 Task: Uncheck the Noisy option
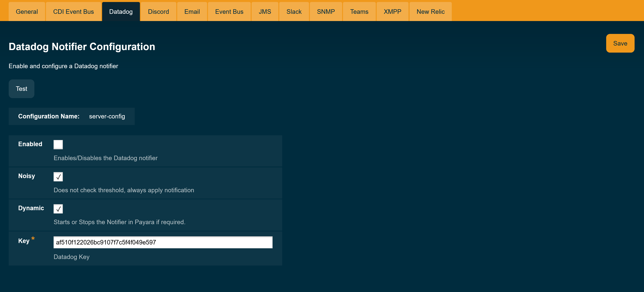pyautogui.click(x=58, y=176)
